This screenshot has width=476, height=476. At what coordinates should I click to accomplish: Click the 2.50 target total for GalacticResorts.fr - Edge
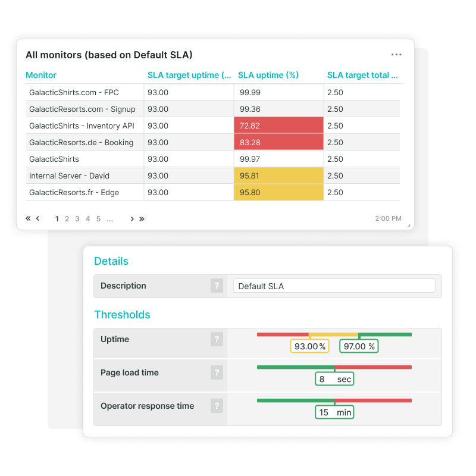pyautogui.click(x=335, y=192)
